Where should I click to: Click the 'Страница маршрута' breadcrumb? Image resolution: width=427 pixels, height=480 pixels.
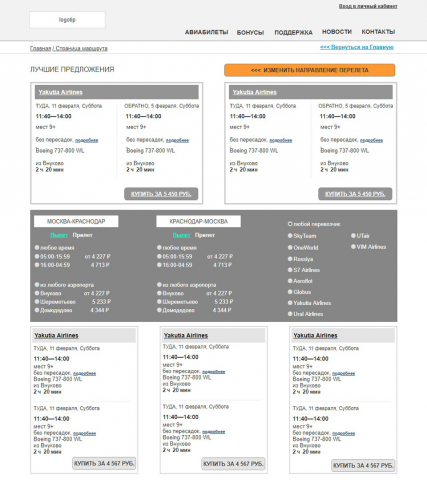[81, 48]
